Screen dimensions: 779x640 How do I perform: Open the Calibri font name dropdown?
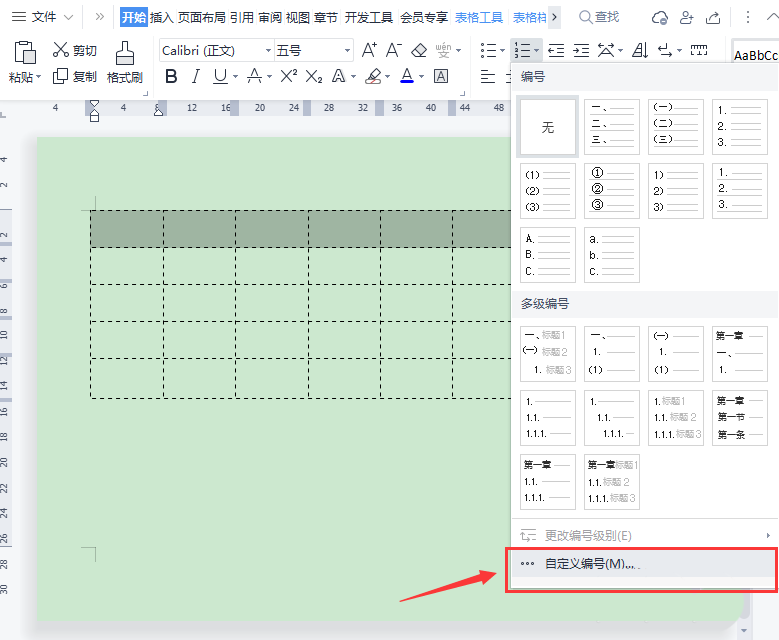coord(268,51)
